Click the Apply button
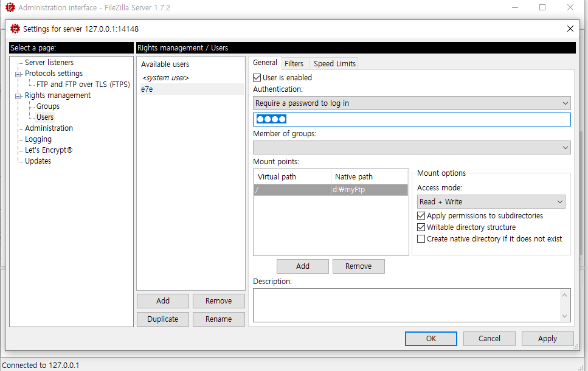Viewport: 588px width, 371px height. point(547,339)
